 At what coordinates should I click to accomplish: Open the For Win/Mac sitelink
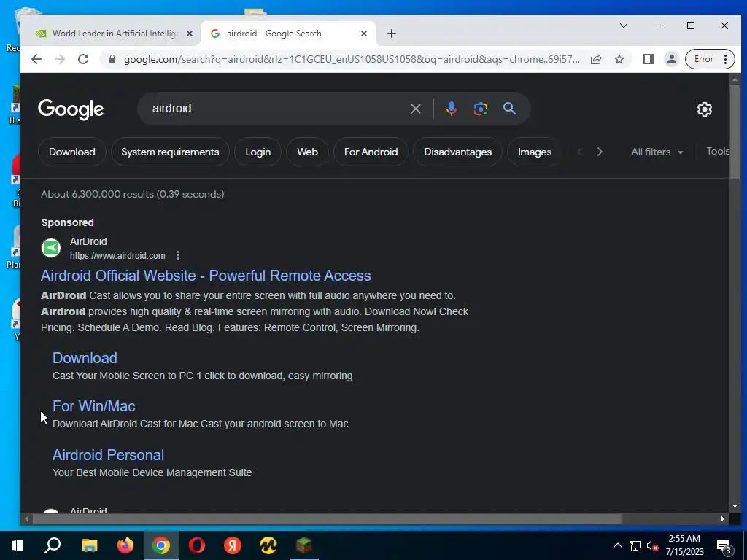(94, 406)
